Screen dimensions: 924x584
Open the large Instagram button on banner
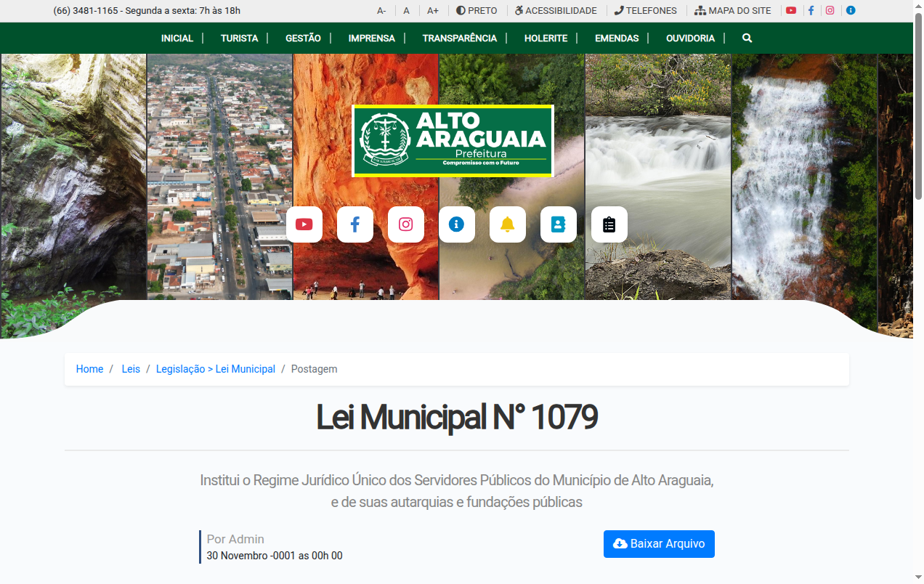[406, 224]
